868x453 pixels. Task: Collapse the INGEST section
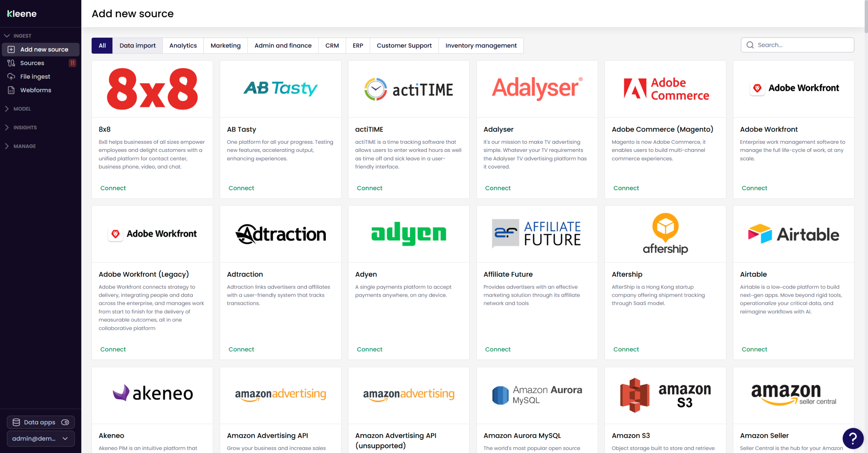[x=7, y=36]
